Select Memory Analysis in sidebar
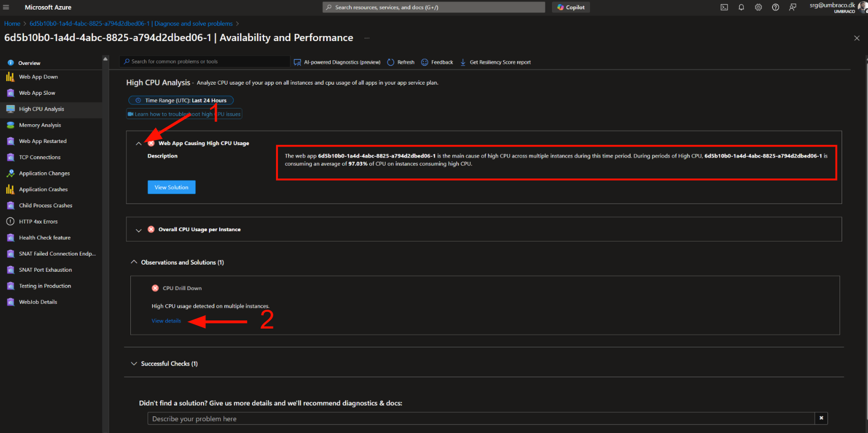This screenshot has width=868, height=433. coord(40,125)
